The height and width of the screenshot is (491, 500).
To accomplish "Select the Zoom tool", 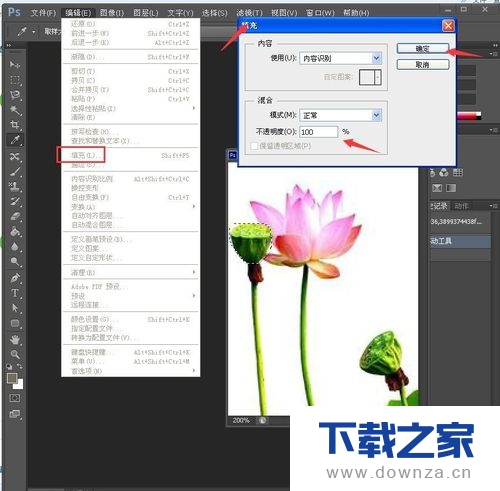I will [x=15, y=354].
